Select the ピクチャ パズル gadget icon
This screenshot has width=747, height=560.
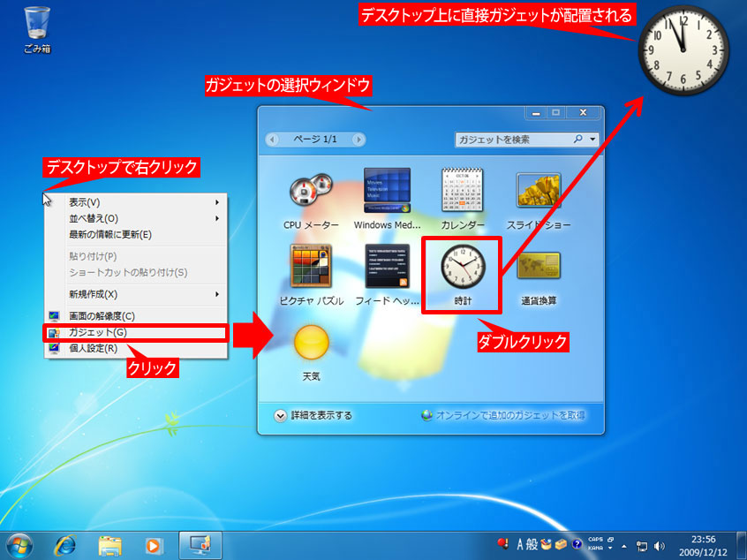pos(311,266)
